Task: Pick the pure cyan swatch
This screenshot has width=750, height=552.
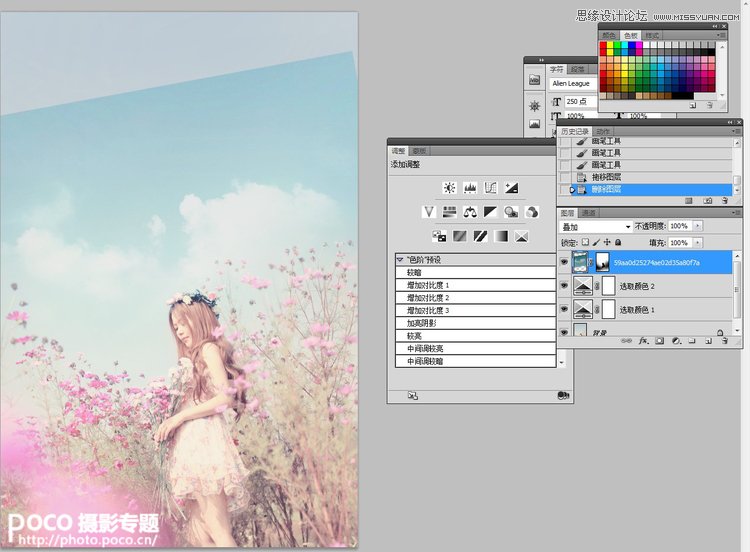Action: tap(625, 45)
